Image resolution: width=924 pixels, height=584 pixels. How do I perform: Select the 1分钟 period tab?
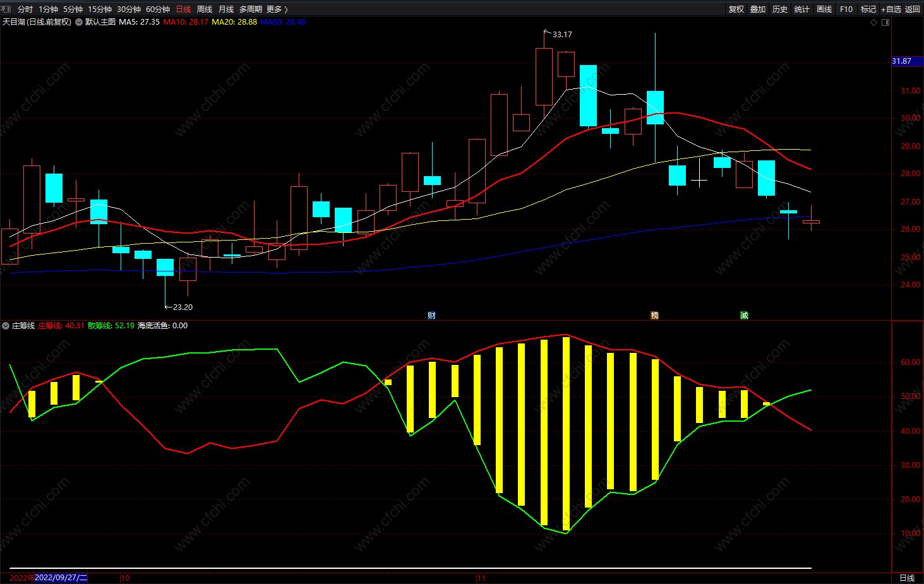tap(49, 9)
